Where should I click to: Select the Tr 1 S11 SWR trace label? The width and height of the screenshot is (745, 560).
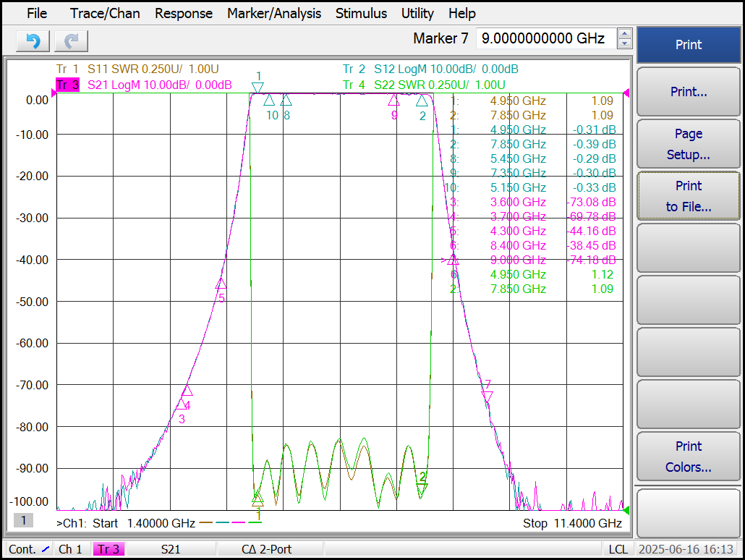tap(137, 69)
